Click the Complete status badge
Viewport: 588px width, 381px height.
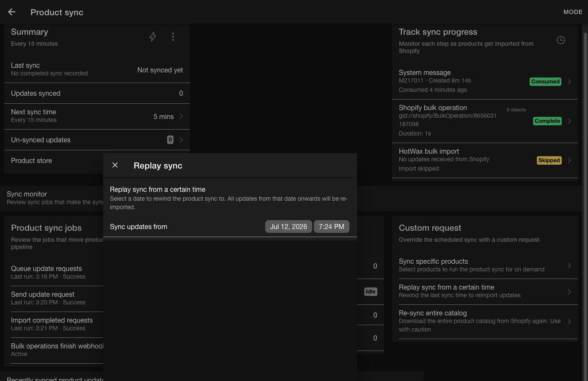[547, 121]
